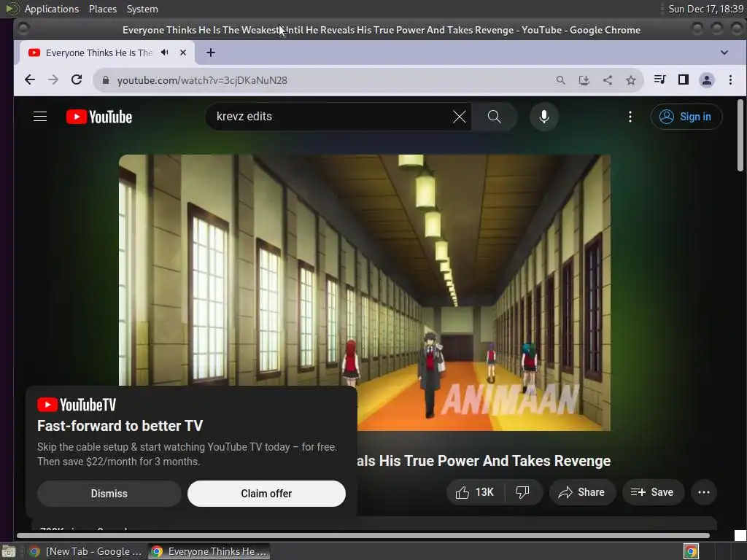Open the YouTube hamburger guide menu
The image size is (747, 560).
point(40,117)
